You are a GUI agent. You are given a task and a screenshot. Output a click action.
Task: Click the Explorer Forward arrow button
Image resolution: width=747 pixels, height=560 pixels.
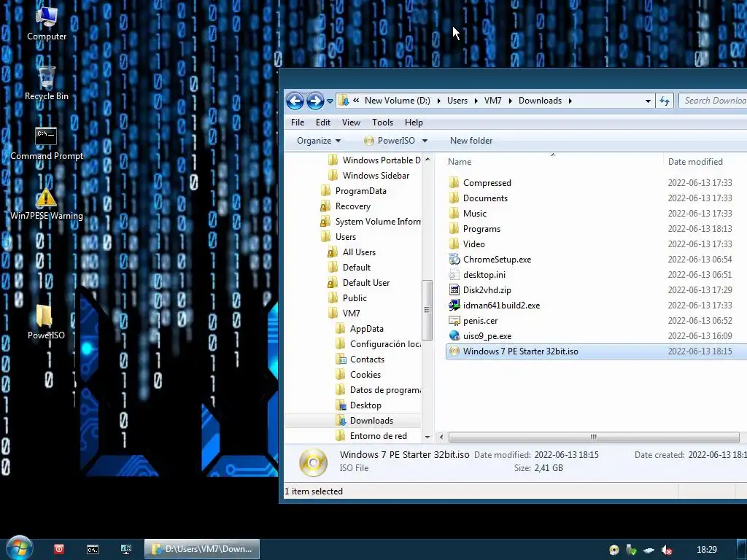[315, 101]
